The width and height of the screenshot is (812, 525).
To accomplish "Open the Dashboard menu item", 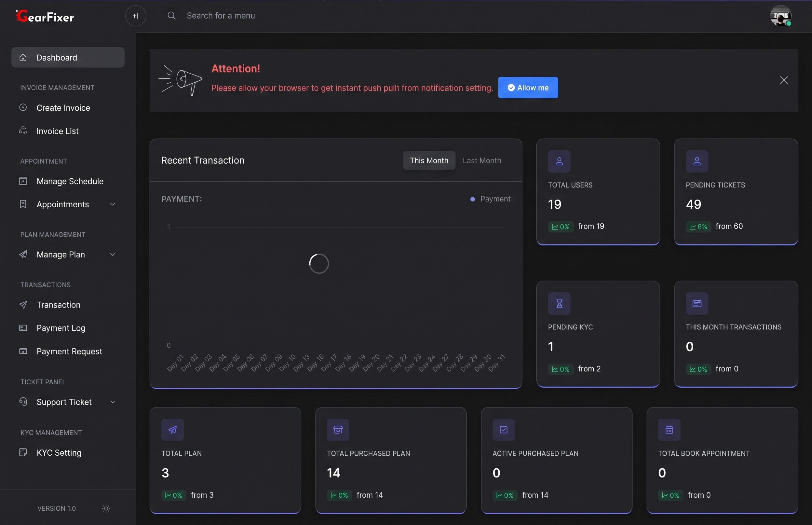I will [68, 57].
